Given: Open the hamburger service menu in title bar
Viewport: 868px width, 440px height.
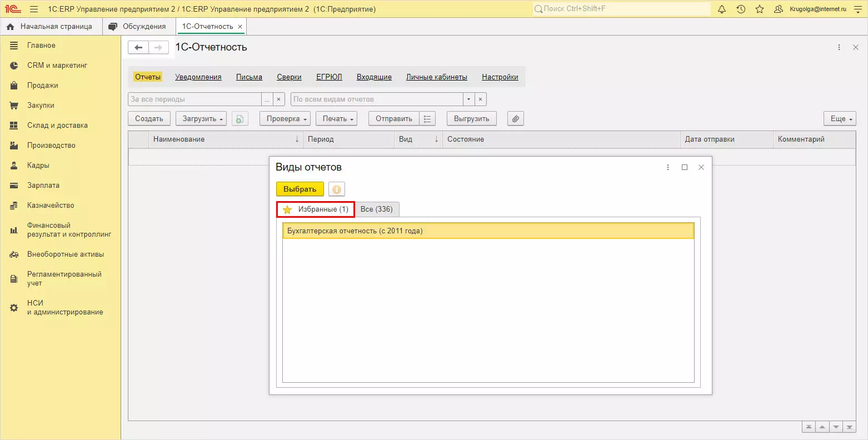Looking at the screenshot, I should pos(34,9).
